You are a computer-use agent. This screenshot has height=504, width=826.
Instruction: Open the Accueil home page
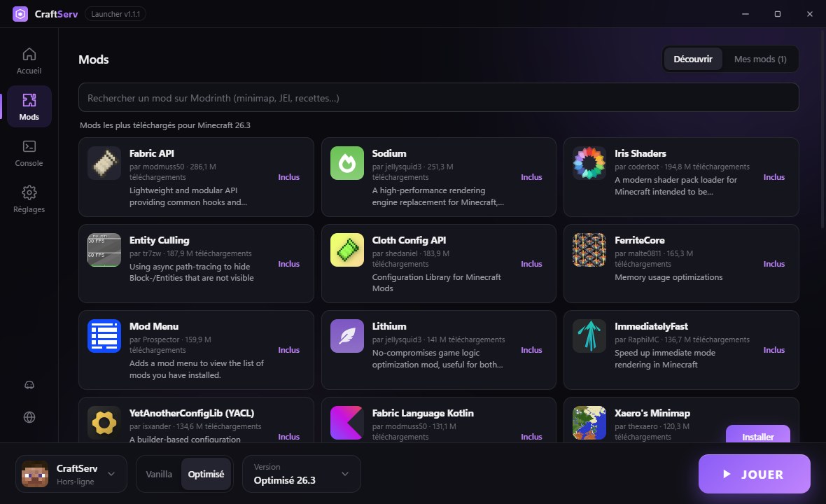(x=29, y=61)
